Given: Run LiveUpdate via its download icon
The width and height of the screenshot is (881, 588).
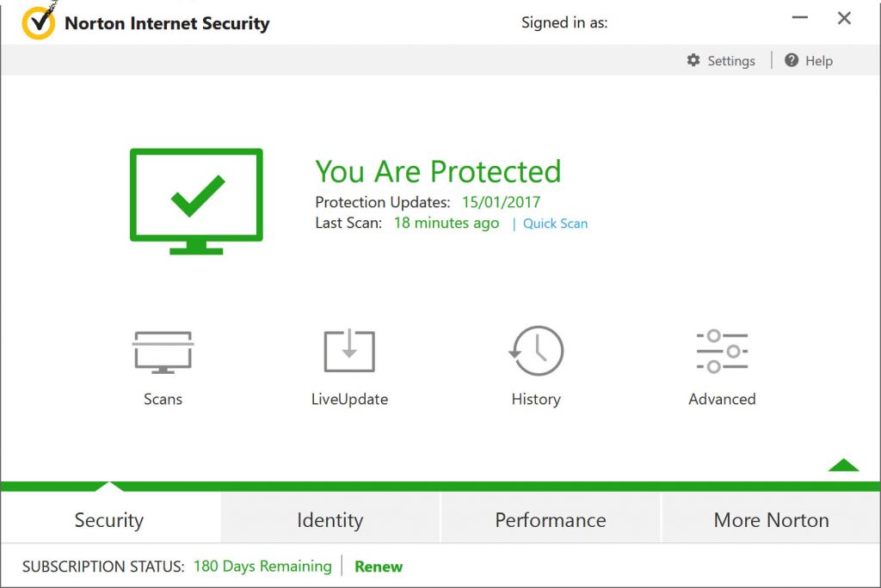Looking at the screenshot, I should [349, 350].
